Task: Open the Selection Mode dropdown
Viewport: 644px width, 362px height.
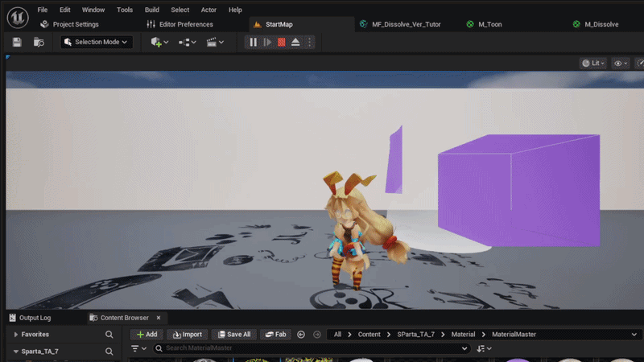Action: (x=97, y=42)
